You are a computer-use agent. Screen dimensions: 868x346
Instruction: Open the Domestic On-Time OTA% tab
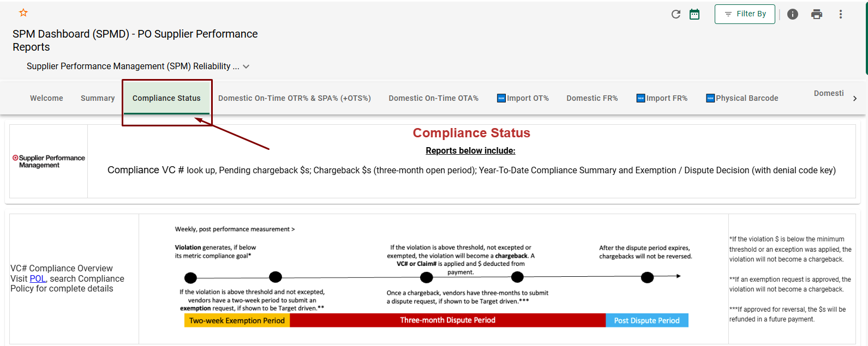[434, 98]
